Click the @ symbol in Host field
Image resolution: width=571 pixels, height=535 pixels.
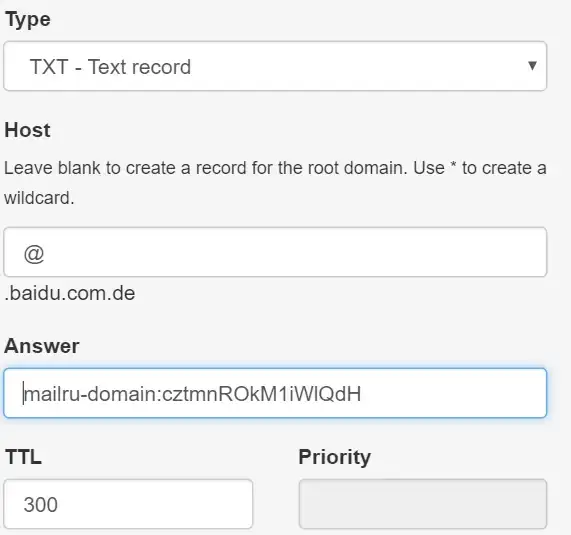(34, 254)
